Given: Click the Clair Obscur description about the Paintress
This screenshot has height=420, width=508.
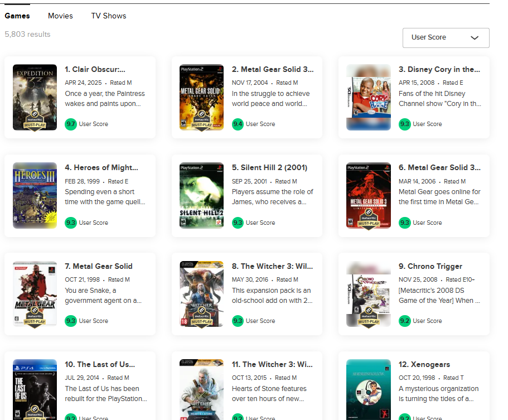Looking at the screenshot, I should 105,99.
